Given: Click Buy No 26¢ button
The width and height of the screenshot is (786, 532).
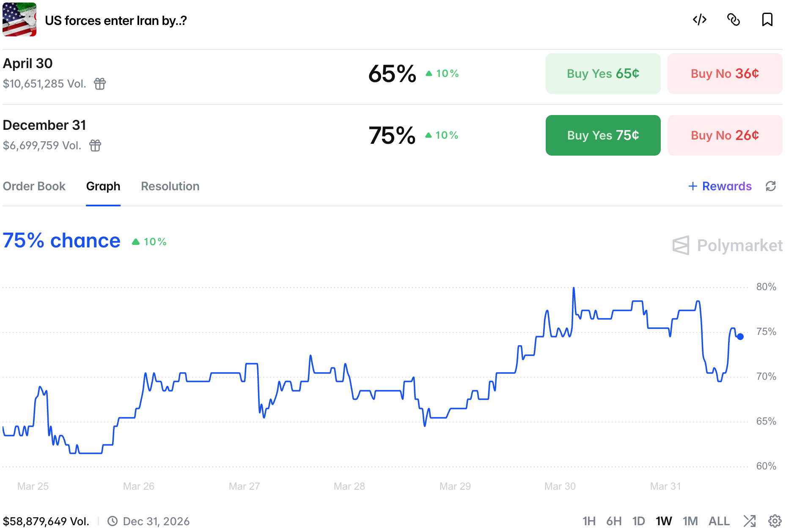Looking at the screenshot, I should pos(725,135).
